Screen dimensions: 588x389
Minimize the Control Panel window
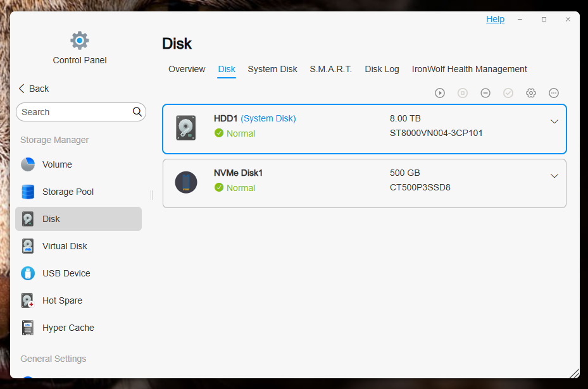tap(520, 19)
